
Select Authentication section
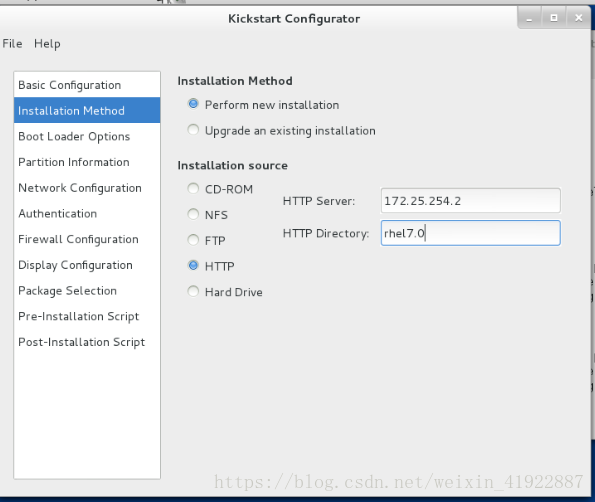click(87, 214)
